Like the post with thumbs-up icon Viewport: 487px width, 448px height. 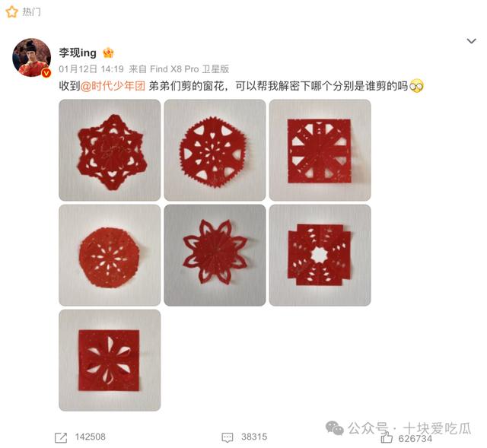pyautogui.click(x=387, y=438)
